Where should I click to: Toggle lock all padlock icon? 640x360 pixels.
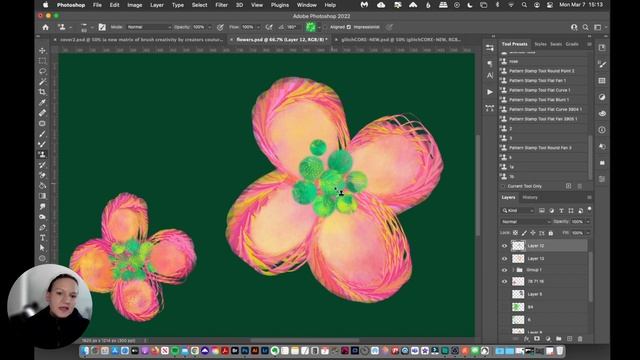tap(551, 233)
